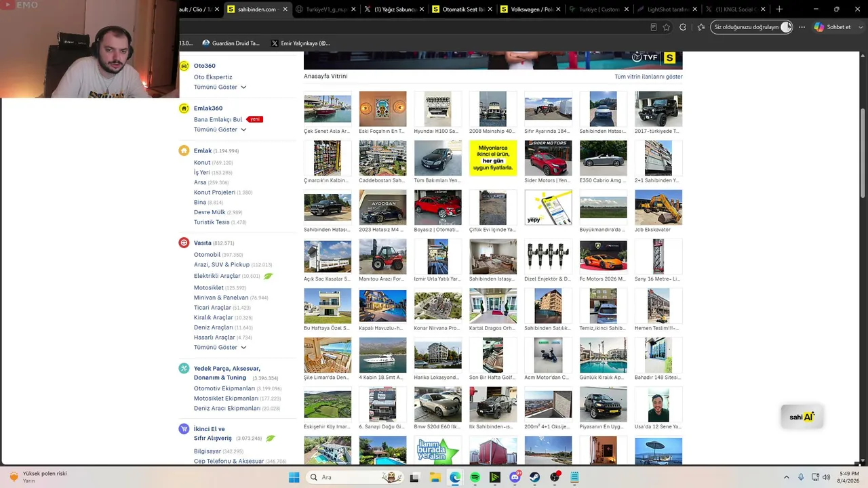Screen dimensions: 868x488
Task: Open the Windows Start menu
Action: coord(294,477)
